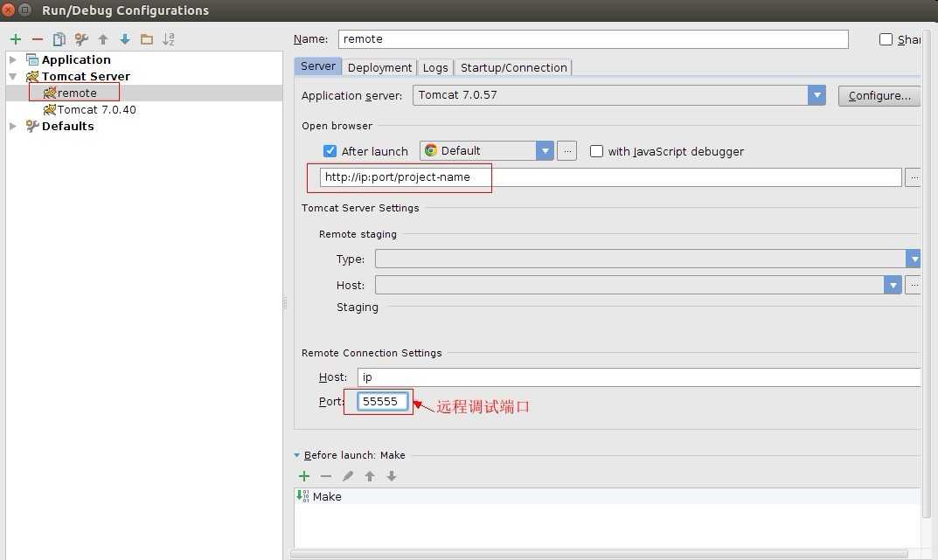The width and height of the screenshot is (938, 560).
Task: Select the Make row in Before launch
Action: 607,496
